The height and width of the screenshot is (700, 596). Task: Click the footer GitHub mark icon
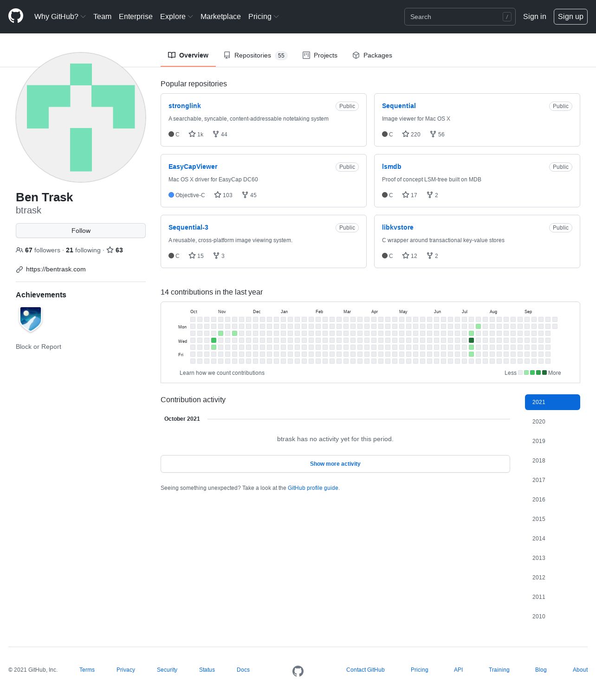point(298,671)
